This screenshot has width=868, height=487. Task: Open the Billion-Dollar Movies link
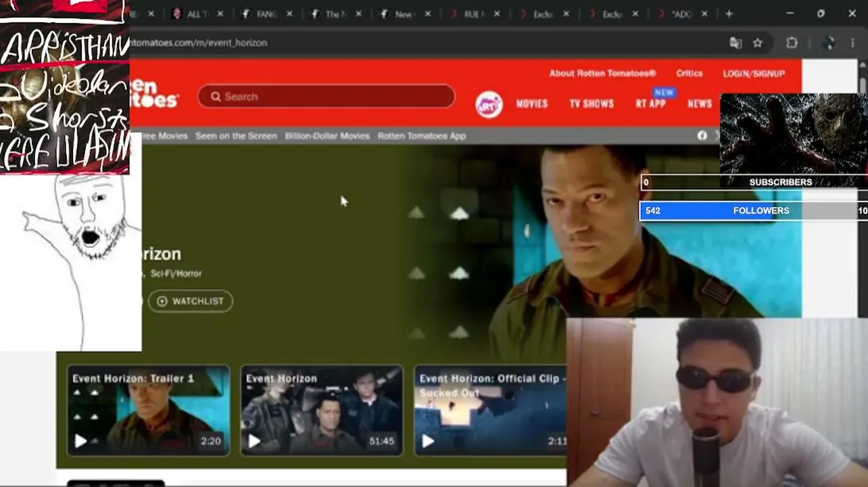tap(327, 136)
